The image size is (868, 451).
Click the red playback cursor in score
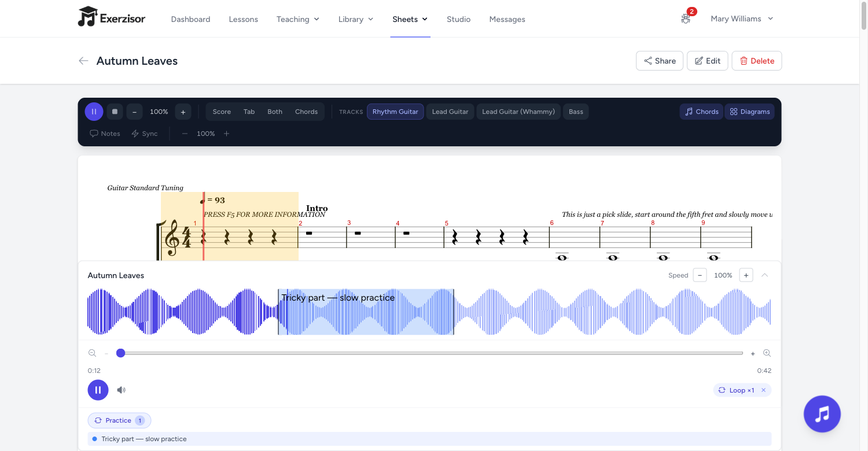[204, 226]
